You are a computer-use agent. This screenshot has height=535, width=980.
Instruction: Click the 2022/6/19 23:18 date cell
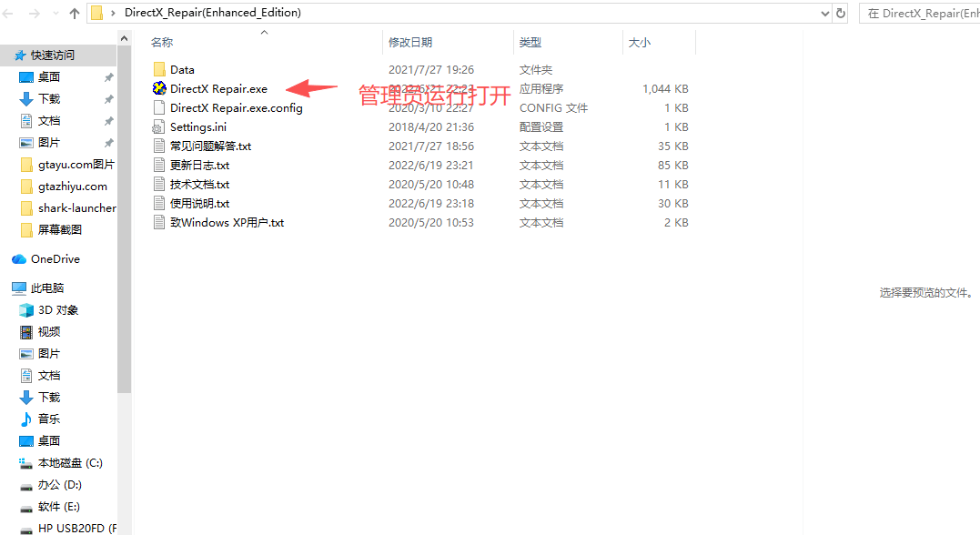[431, 203]
